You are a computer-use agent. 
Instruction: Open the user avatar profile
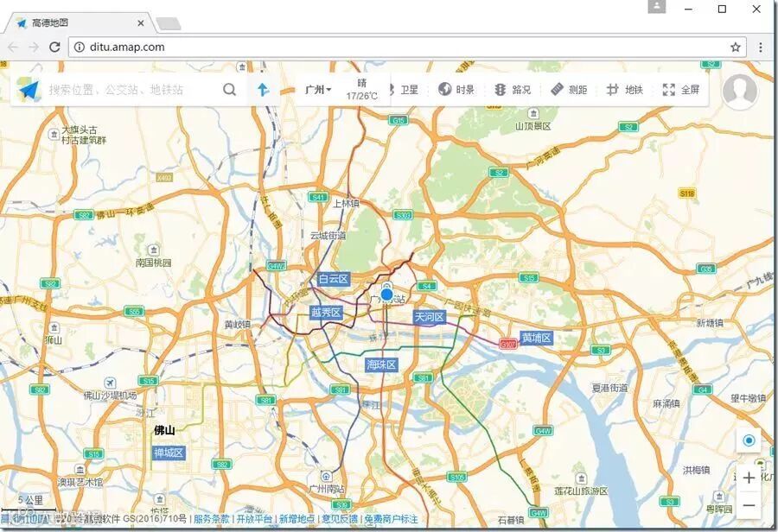point(740,92)
